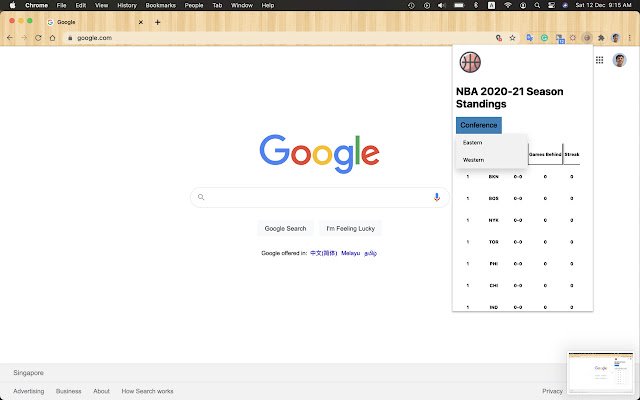Click the magnifier icon in the search box
The height and width of the screenshot is (400, 640).
click(x=201, y=197)
